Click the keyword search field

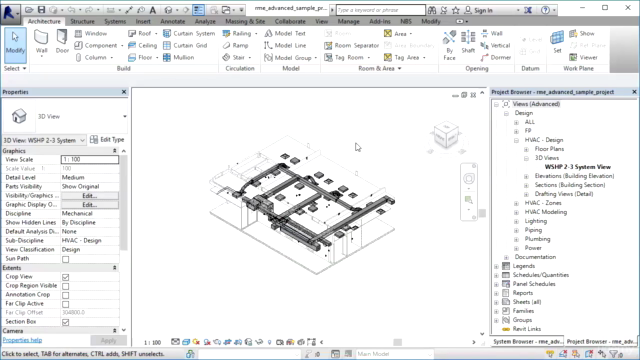point(380,10)
